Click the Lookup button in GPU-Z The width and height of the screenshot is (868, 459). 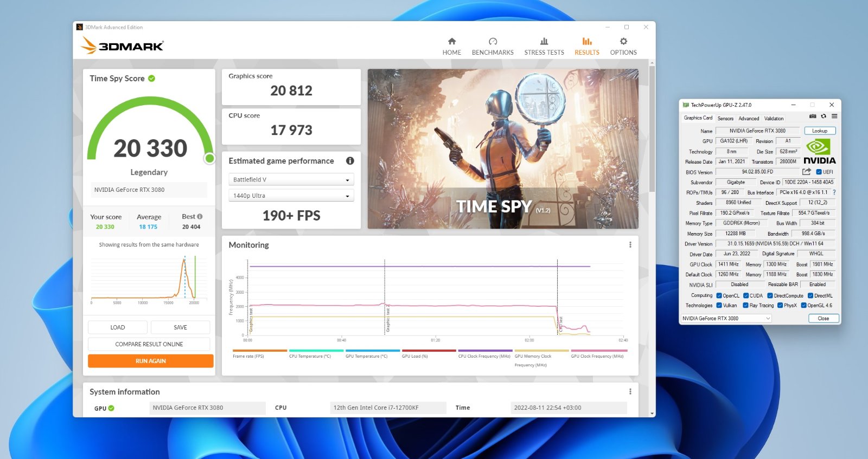tap(820, 131)
